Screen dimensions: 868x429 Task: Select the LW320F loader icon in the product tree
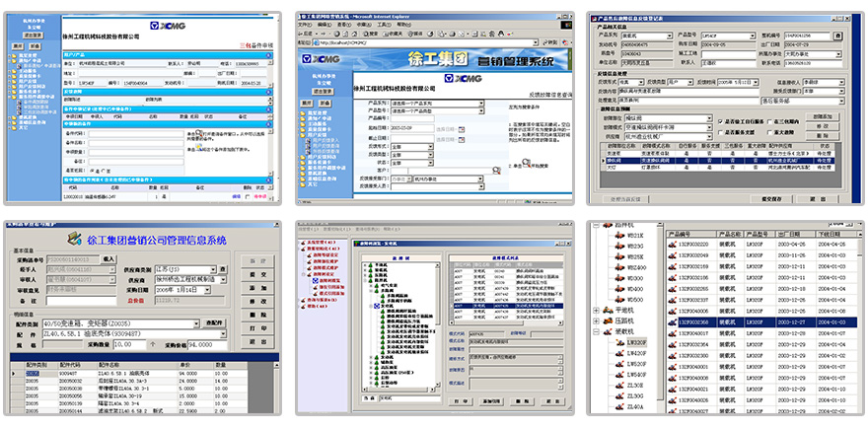619,342
